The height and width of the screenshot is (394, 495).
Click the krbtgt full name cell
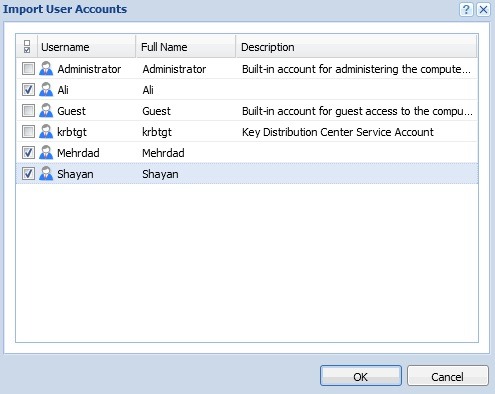[x=157, y=132]
